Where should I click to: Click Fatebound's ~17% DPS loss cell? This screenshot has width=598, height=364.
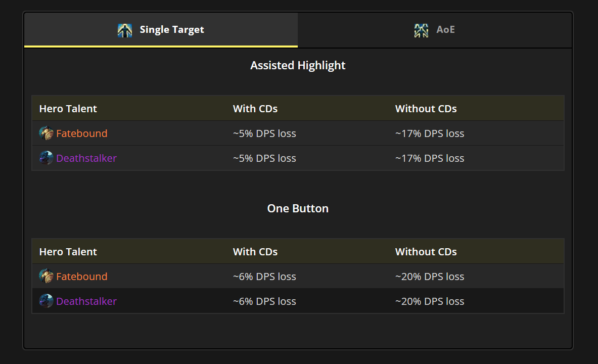point(429,133)
